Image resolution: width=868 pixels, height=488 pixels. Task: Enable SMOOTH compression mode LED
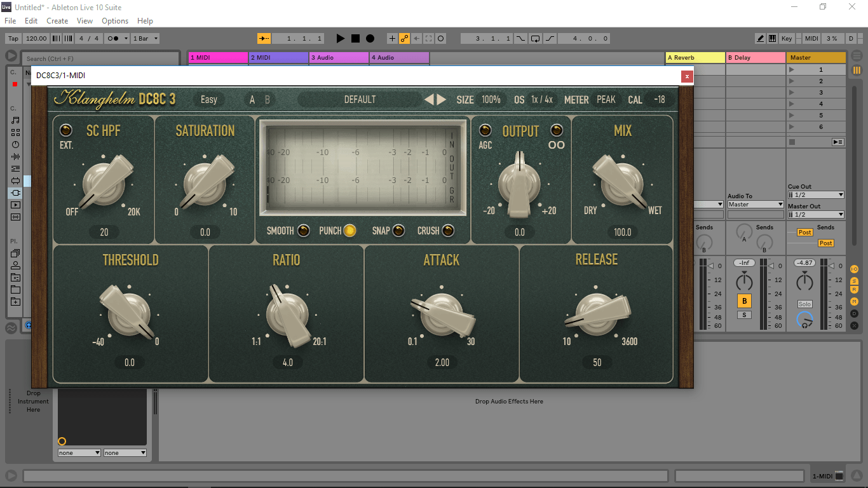pyautogui.click(x=304, y=231)
